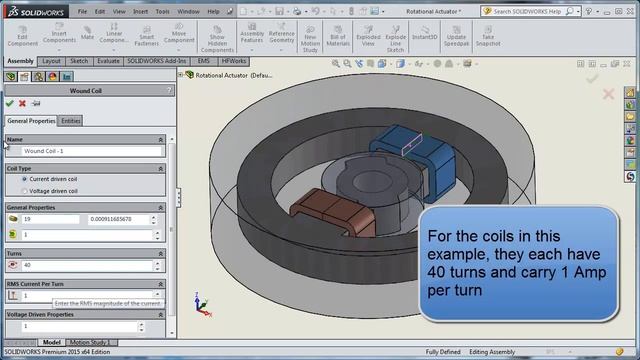
Task: Click the wire gauge field showing 19
Action: (x=50, y=219)
